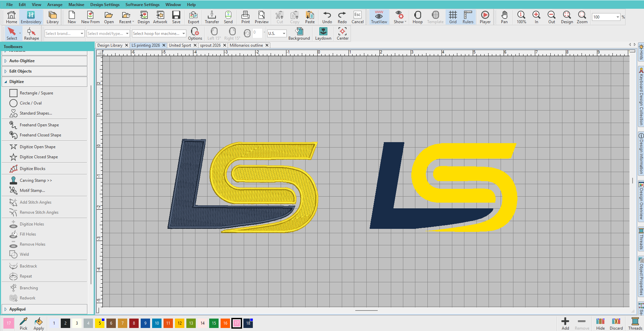
Task: Click the Freehand Closed Shape tool
Action: pos(40,135)
